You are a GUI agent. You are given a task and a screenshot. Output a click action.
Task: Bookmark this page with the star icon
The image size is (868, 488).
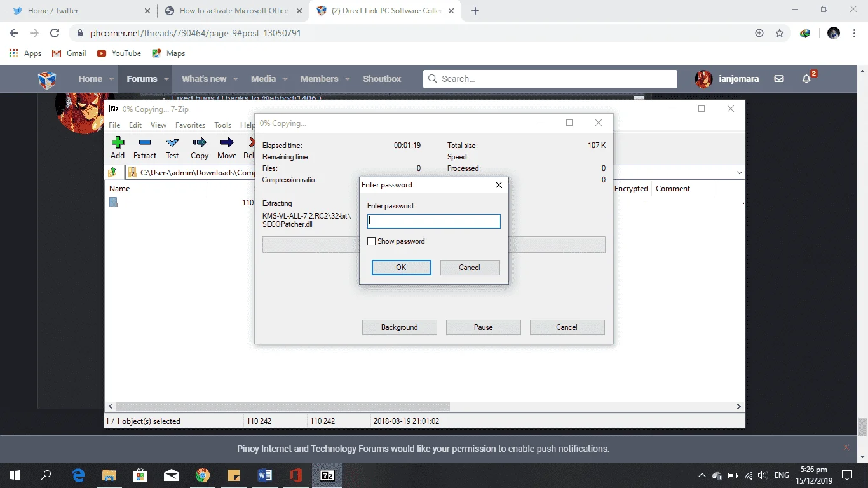pyautogui.click(x=780, y=33)
